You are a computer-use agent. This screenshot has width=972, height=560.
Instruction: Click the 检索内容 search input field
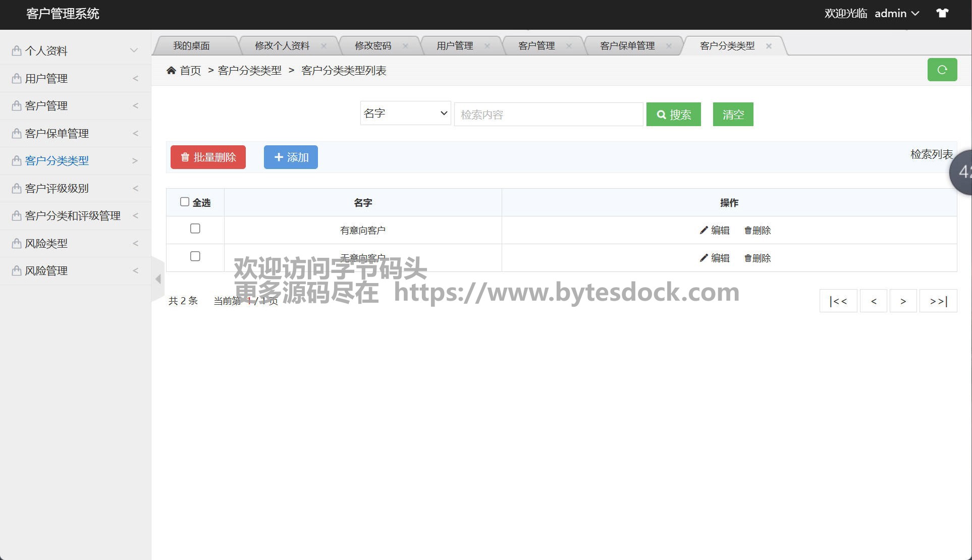548,115
